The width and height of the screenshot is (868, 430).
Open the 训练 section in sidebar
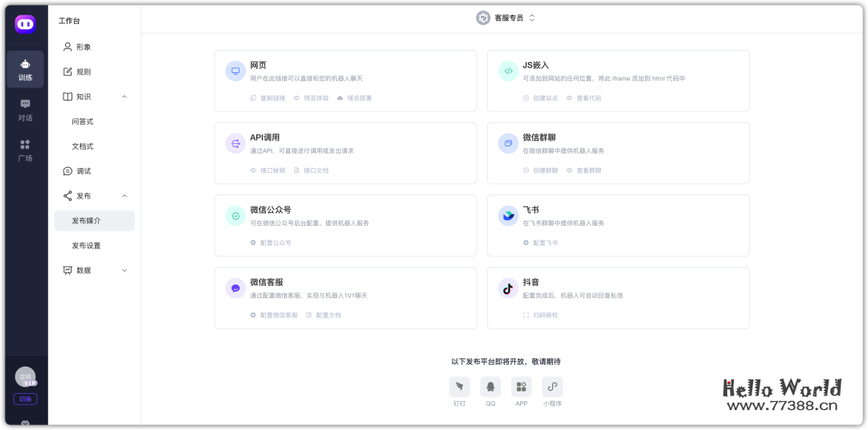[26, 70]
